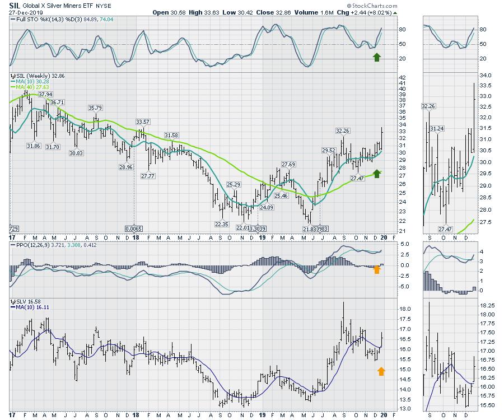Click the High 33.63 value
504x420 pixels.
[204, 12]
